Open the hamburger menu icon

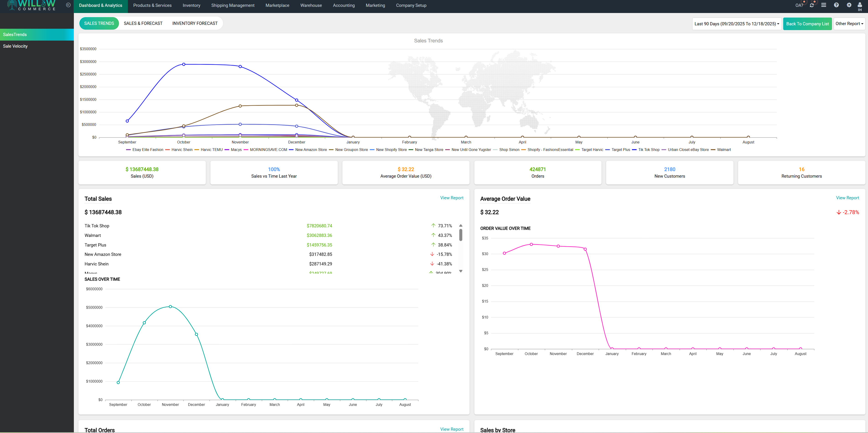coord(824,5)
